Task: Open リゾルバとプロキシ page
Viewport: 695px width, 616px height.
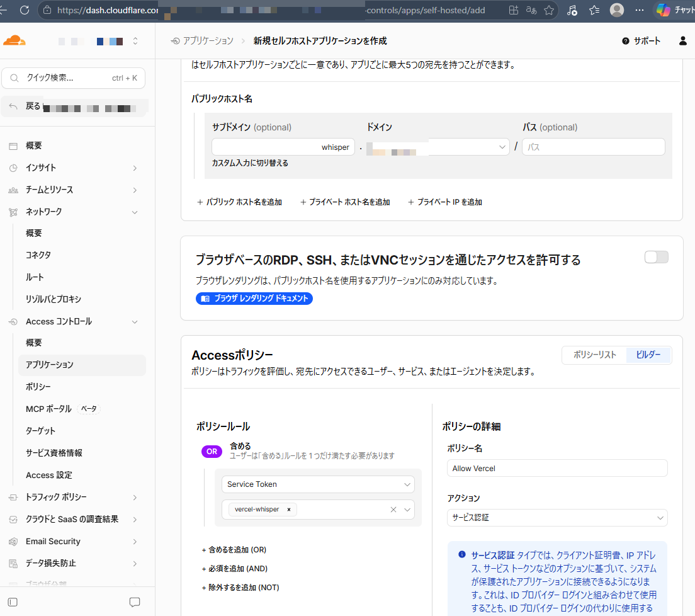Action: (x=53, y=299)
